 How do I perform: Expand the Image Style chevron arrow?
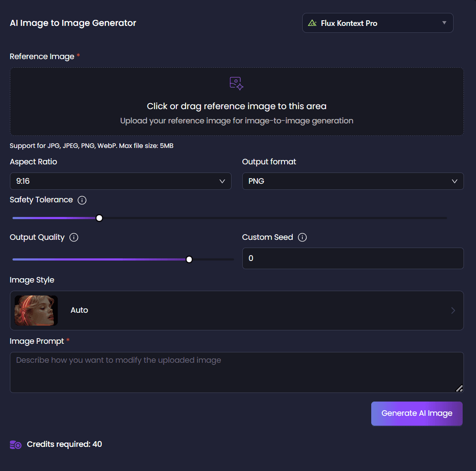(453, 311)
